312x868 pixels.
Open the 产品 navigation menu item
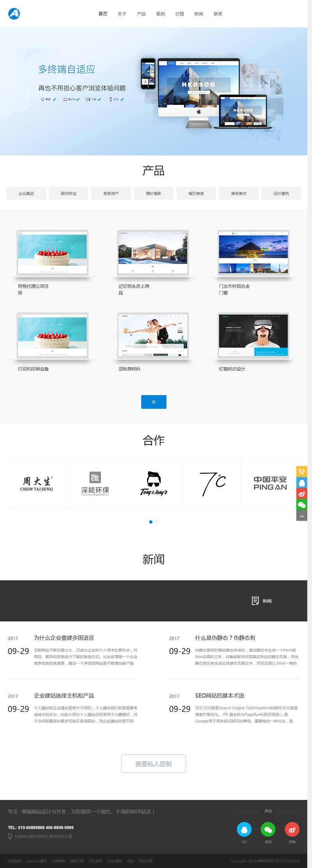tap(141, 14)
